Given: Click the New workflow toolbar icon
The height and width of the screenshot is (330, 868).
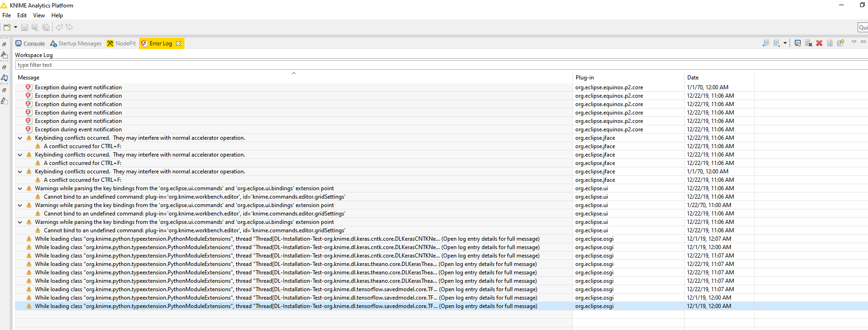Looking at the screenshot, I should click(7, 27).
